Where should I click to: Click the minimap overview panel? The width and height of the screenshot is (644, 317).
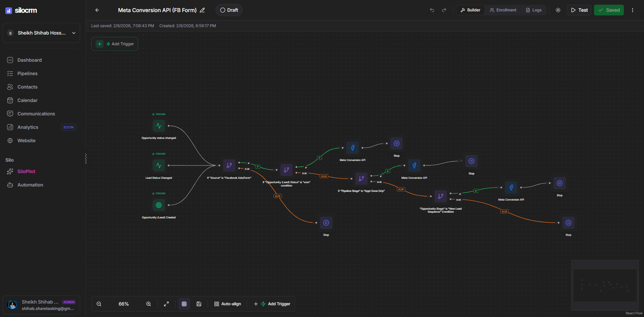(x=605, y=285)
